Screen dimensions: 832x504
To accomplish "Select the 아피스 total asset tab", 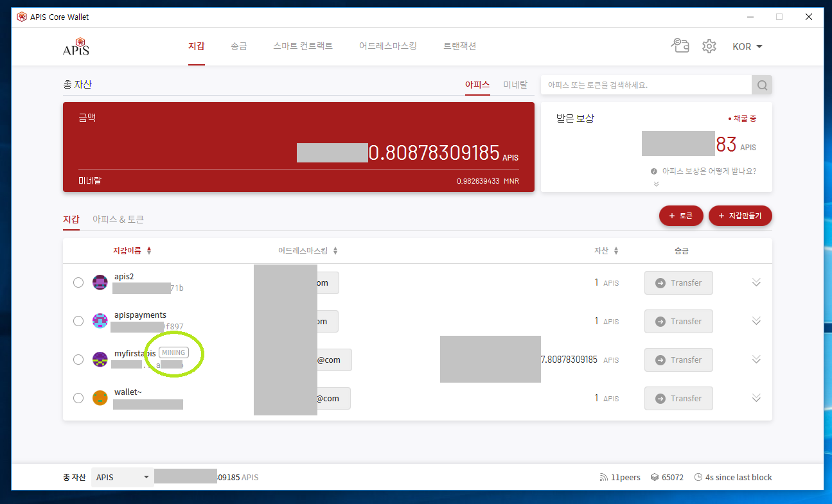I will [x=477, y=85].
